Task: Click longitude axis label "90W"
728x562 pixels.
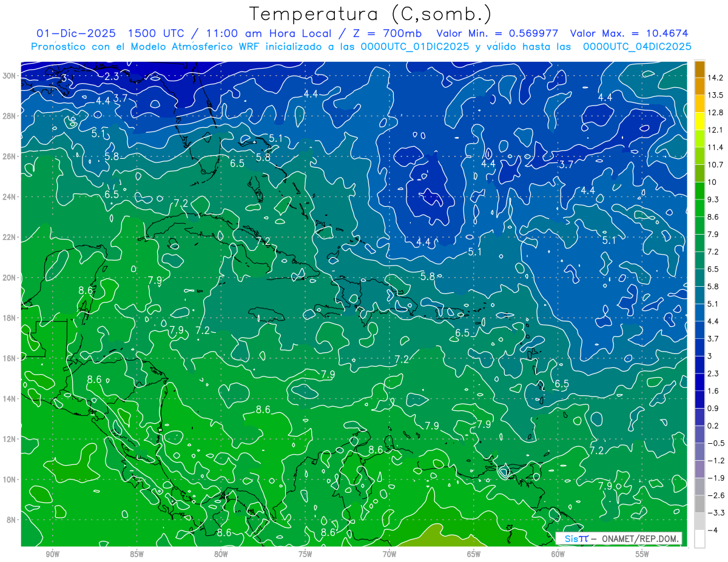Action: 52,554
